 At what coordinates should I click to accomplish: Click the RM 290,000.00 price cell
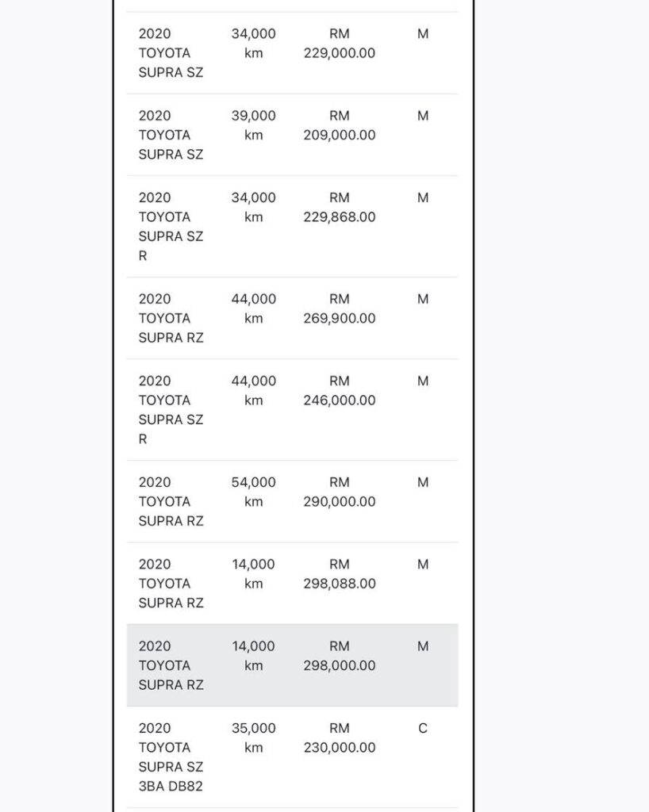coord(339,492)
